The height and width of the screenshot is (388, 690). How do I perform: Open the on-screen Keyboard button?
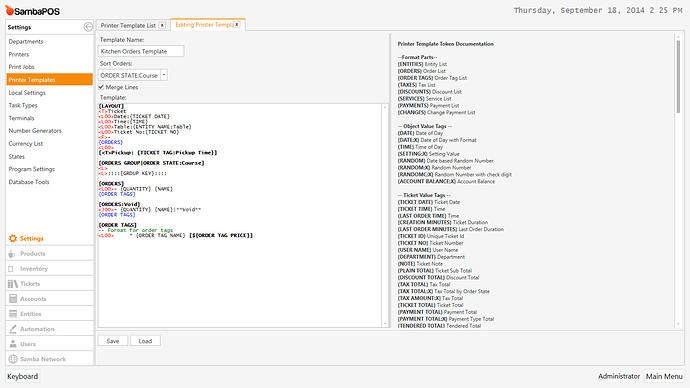(x=22, y=376)
